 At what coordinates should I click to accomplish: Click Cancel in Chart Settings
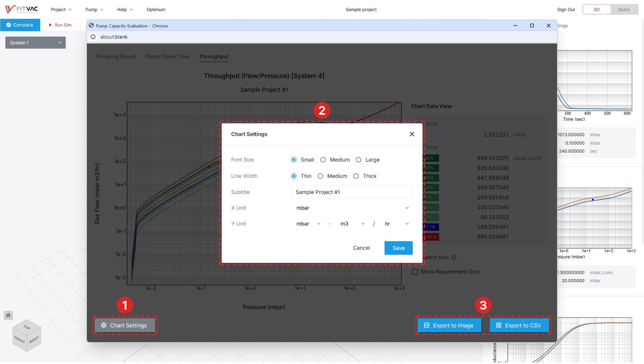(x=361, y=248)
